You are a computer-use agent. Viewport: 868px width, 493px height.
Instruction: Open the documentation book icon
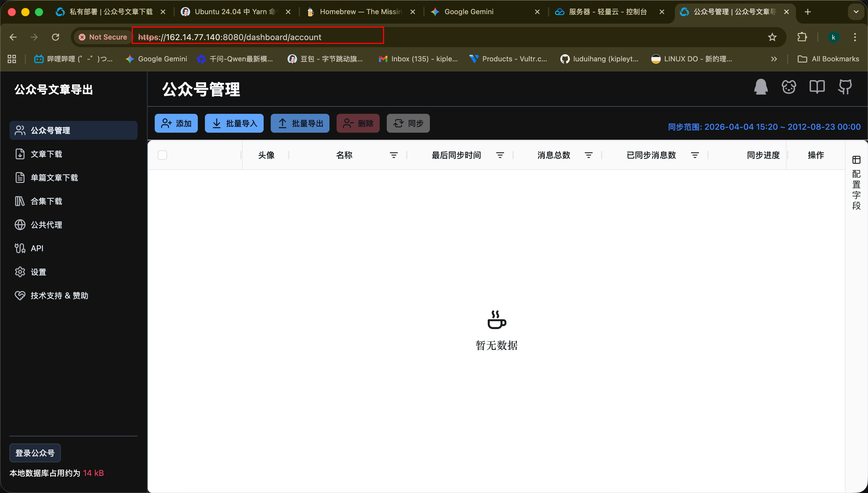tap(817, 87)
